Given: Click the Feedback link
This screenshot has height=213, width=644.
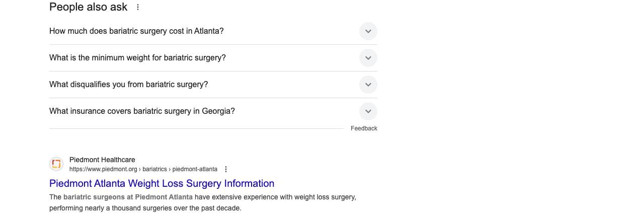Looking at the screenshot, I should point(364,128).
